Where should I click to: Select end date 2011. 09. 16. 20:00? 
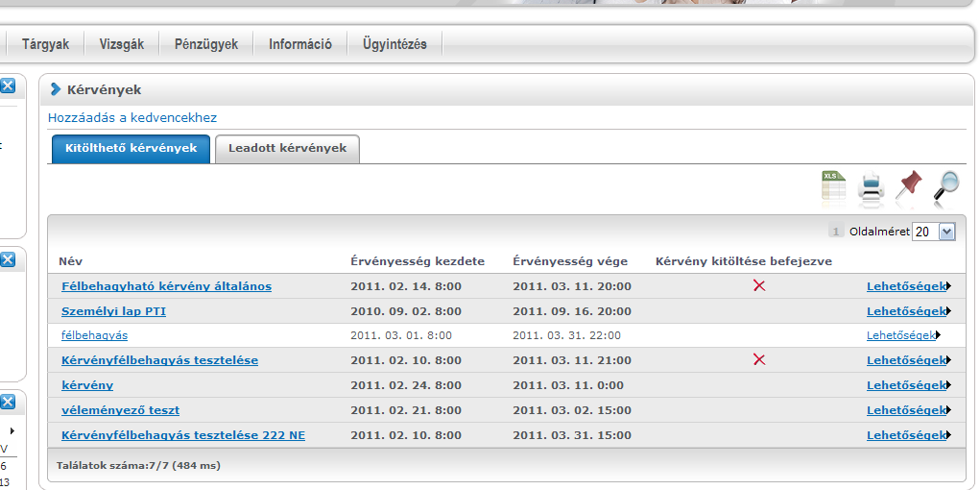(x=572, y=311)
